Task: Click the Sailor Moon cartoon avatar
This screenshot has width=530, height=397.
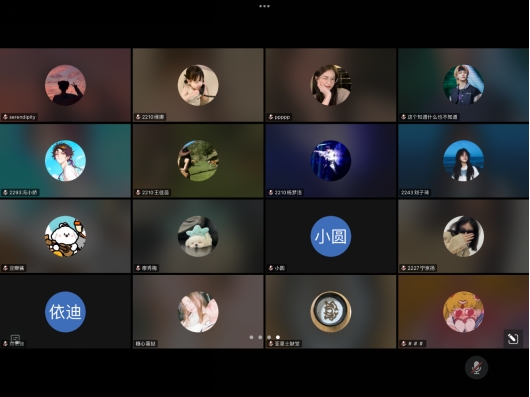Action: [x=463, y=312]
